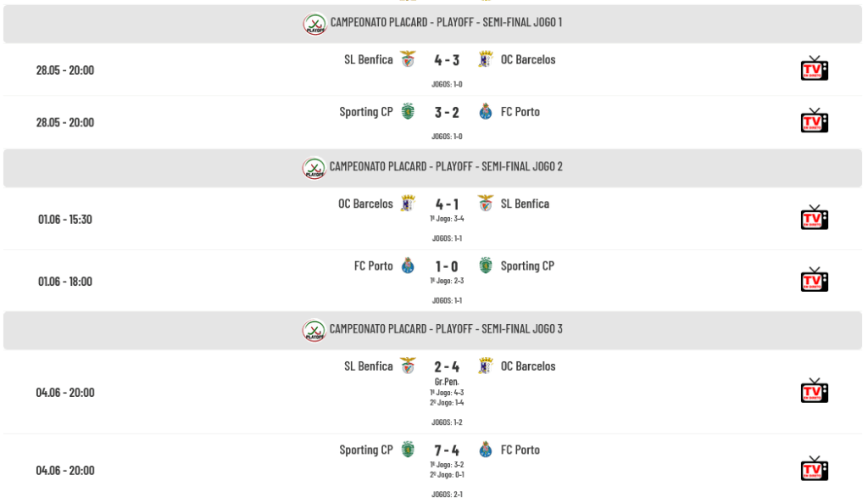This screenshot has width=868, height=503.
Task: Click TV icon for OC Barcelos 4-1 match
Action: pyautogui.click(x=815, y=218)
